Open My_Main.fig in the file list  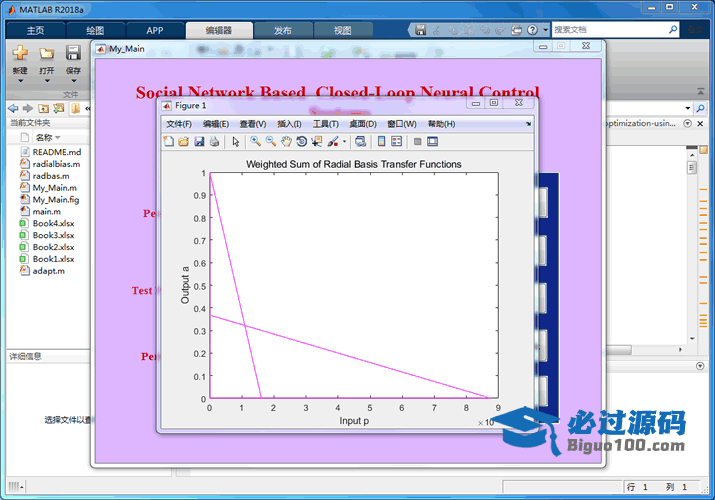55,199
